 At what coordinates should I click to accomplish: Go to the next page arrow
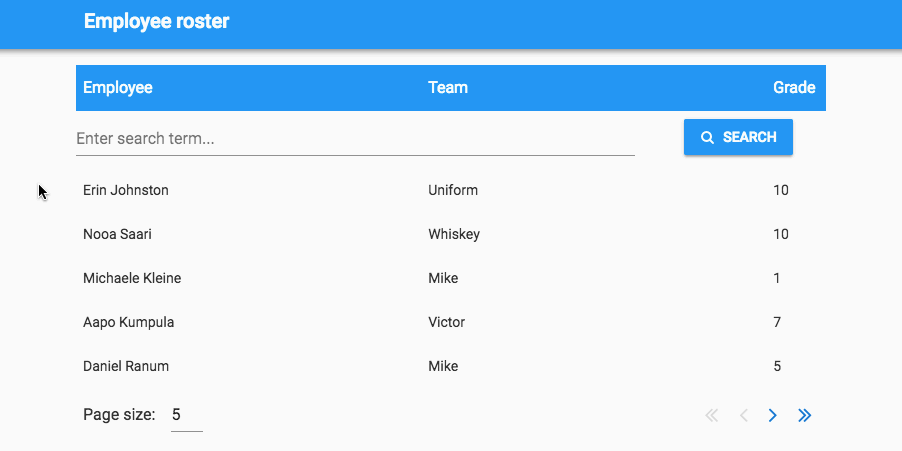pyautogui.click(x=773, y=415)
